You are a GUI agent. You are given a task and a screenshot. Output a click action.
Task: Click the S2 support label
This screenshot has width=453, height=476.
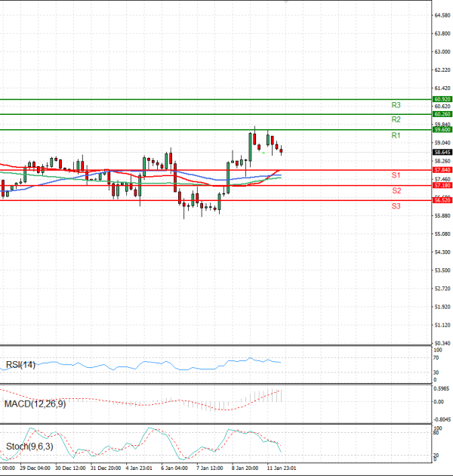[x=396, y=190]
